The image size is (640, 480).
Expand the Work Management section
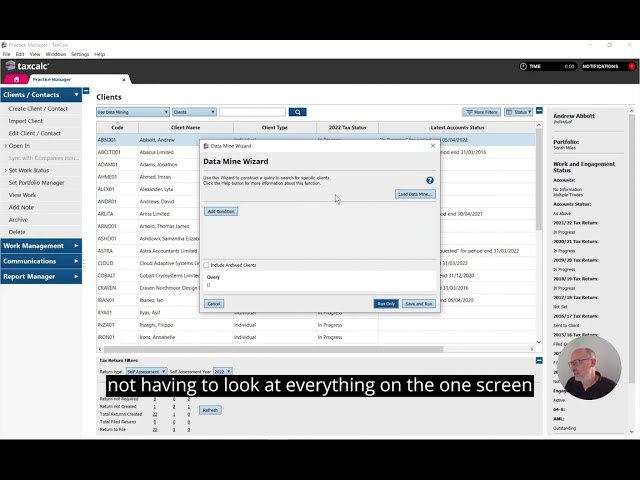(x=41, y=246)
